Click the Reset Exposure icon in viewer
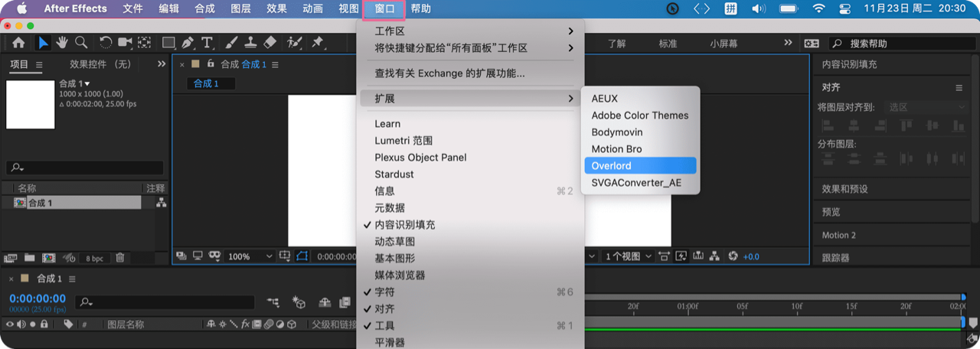Screen dimensions: 980x349 [733, 256]
